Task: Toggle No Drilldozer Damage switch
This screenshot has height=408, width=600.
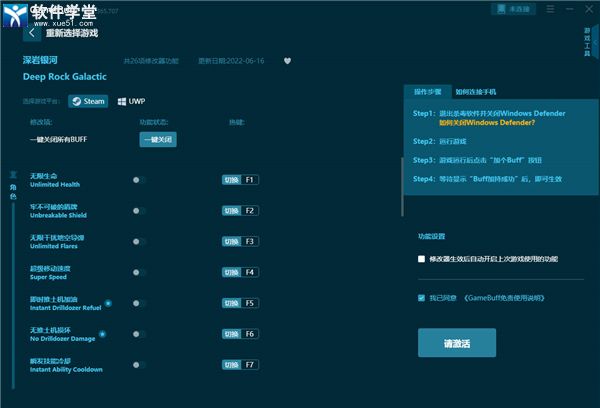Action: 139,334
